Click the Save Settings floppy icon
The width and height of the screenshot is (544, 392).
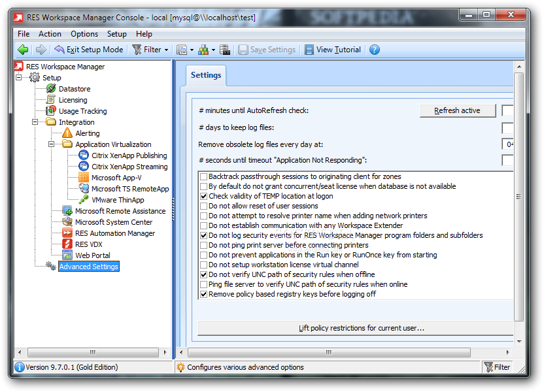click(243, 50)
